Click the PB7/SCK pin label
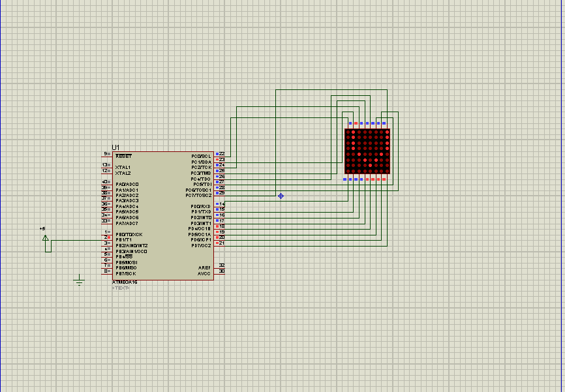This screenshot has width=565, height=392. 126,274
